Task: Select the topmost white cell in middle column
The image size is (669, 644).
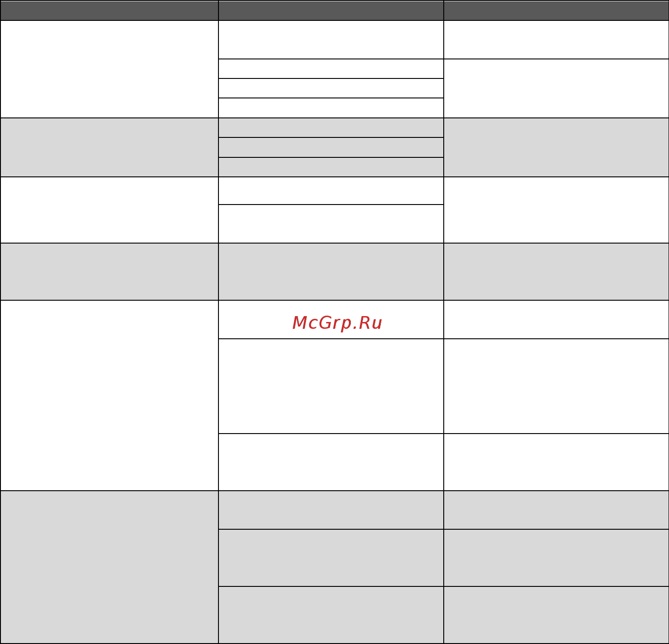Action: (331, 39)
